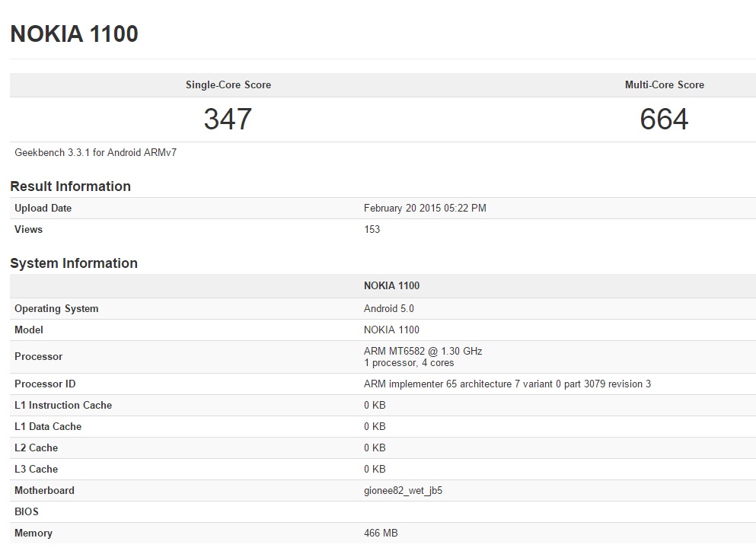This screenshot has height=551, width=756.
Task: Click the L1 Instruction Cache row label
Action: click(63, 405)
